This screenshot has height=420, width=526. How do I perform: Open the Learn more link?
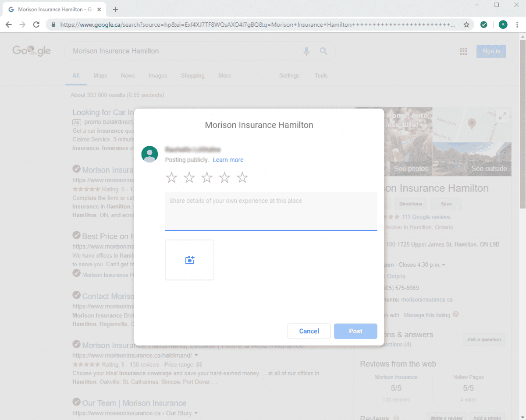(x=228, y=160)
